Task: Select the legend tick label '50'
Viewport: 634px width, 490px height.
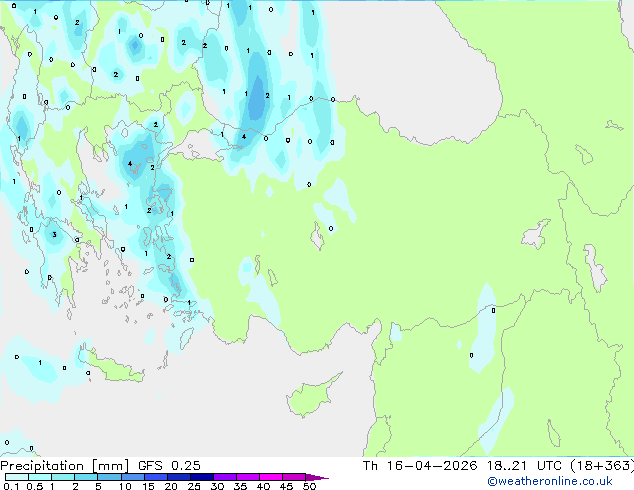Action: [310, 486]
